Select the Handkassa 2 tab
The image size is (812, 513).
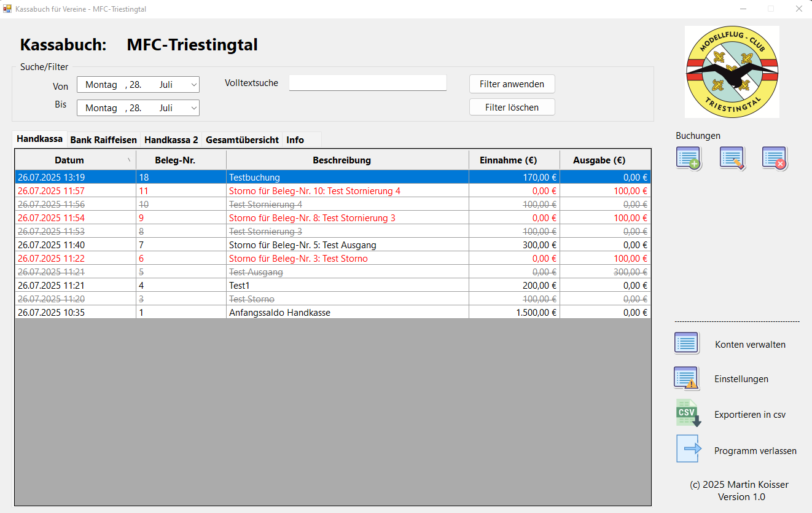pyautogui.click(x=171, y=140)
